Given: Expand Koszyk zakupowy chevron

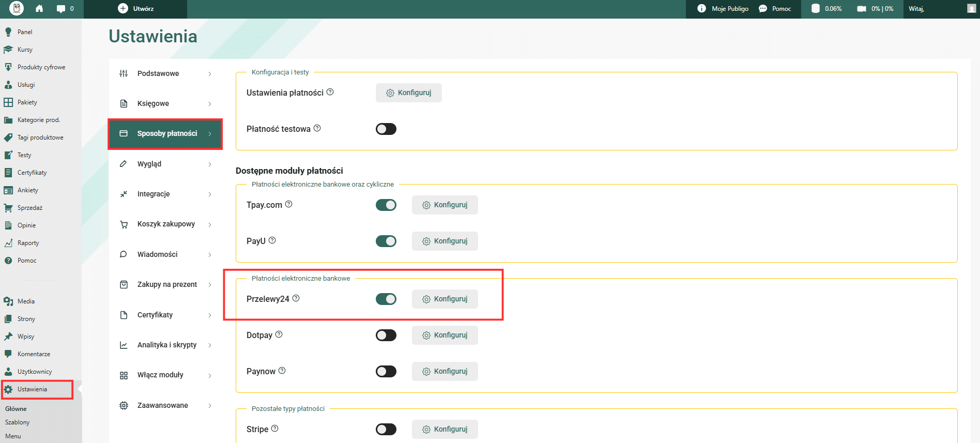Looking at the screenshot, I should (210, 224).
